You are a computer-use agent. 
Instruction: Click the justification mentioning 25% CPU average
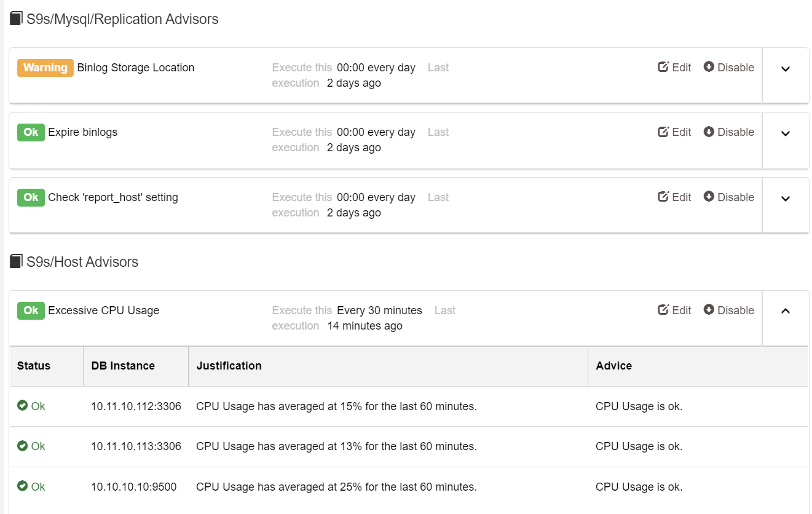point(337,487)
